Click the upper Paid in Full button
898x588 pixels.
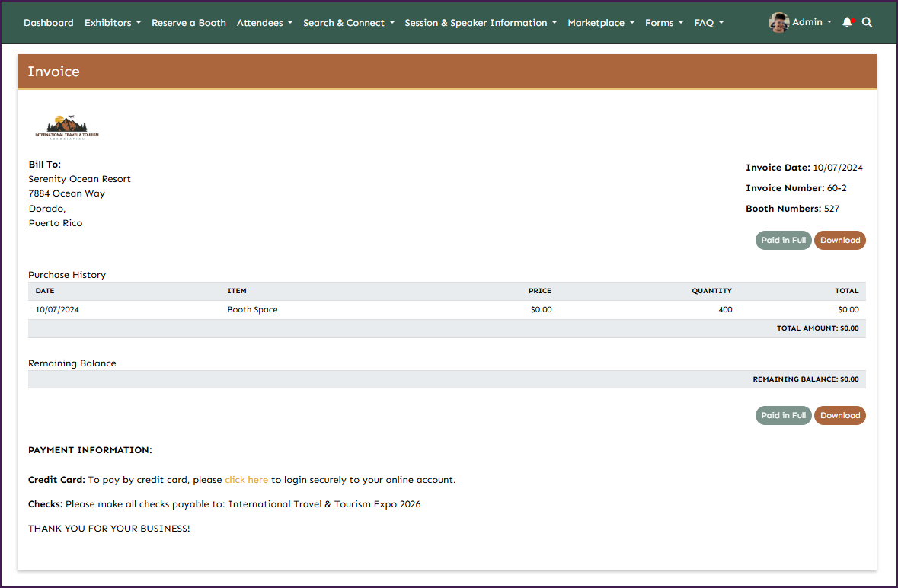[783, 240]
